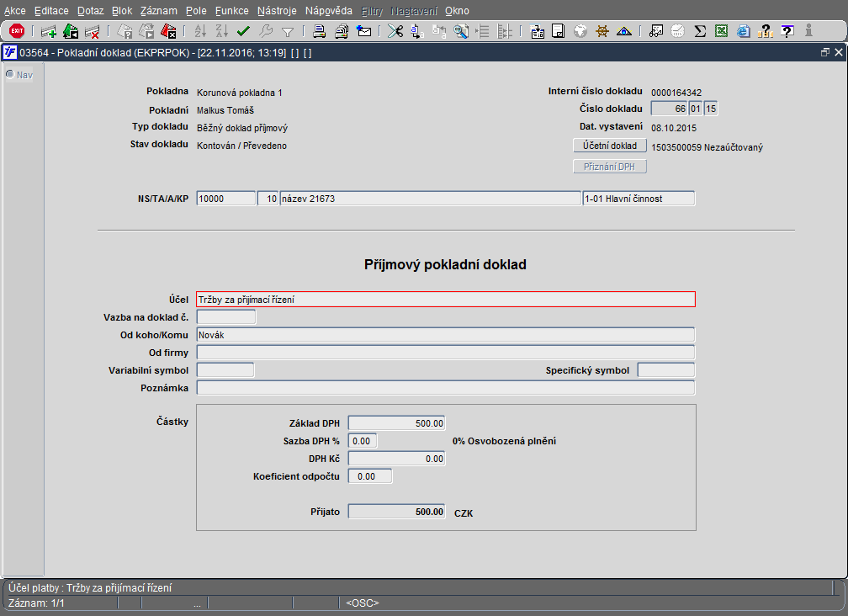
Task: Click the question mark window help icon
Action: [x=787, y=31]
